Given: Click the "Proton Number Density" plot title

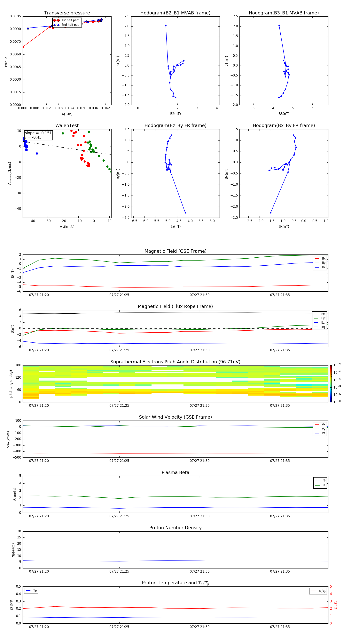Looking at the screenshot, I should [175, 528].
